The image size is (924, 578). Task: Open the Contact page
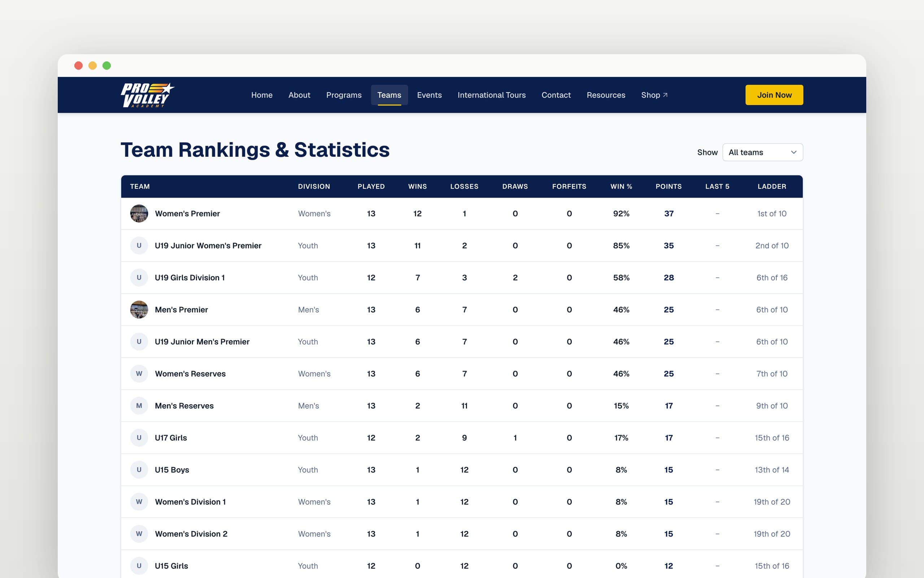(x=556, y=95)
